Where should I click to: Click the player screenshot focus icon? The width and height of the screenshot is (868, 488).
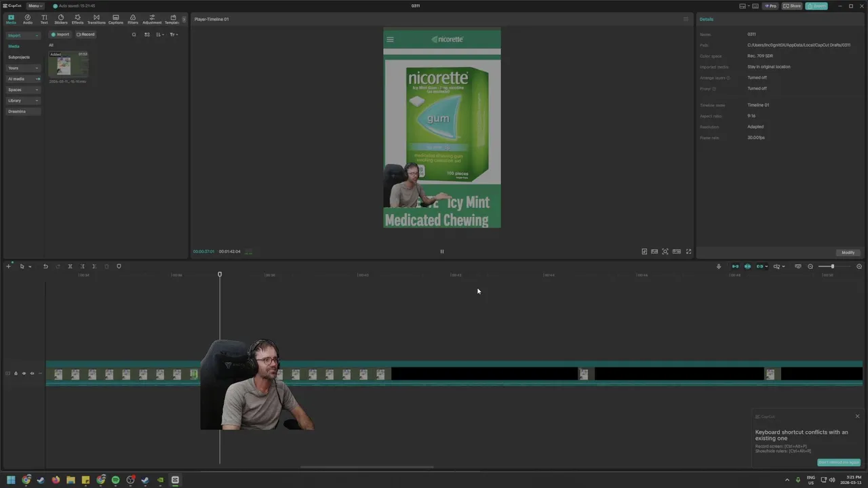[x=665, y=251]
